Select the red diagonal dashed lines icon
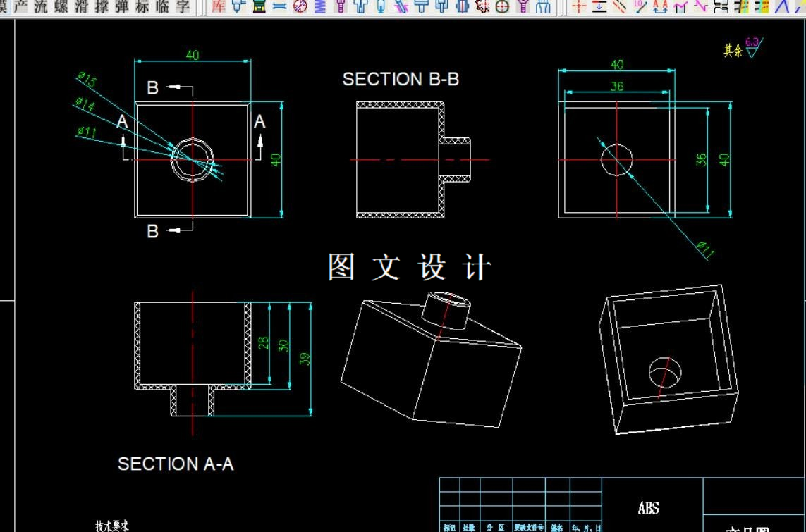The image size is (806, 532). 619,6
